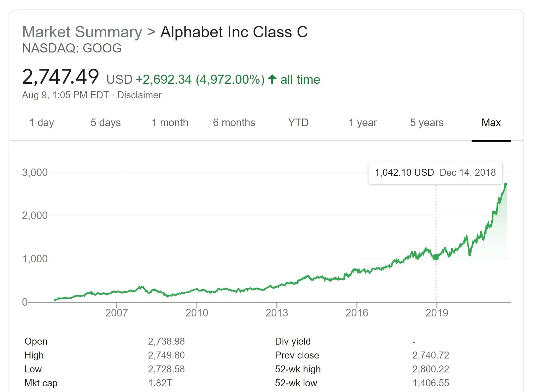Click the green up arrow icon

pos(272,79)
